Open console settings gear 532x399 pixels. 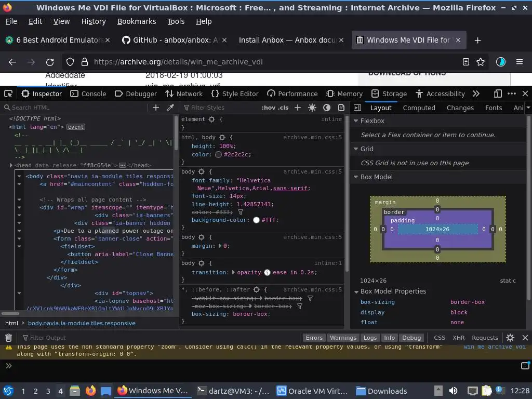(510, 338)
